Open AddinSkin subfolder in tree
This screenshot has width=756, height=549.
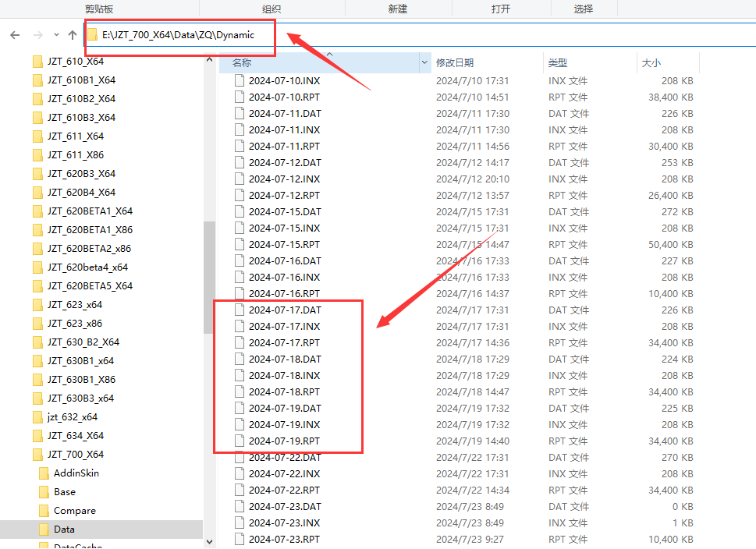[x=76, y=473]
